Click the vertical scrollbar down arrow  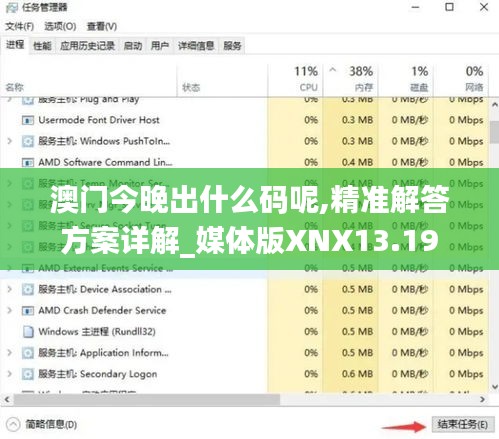(x=495, y=387)
